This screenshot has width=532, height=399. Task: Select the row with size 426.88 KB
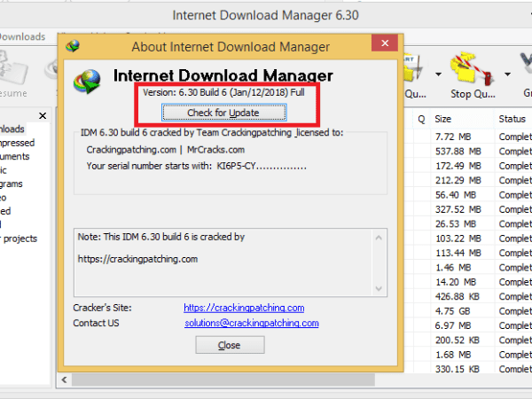[468, 296]
